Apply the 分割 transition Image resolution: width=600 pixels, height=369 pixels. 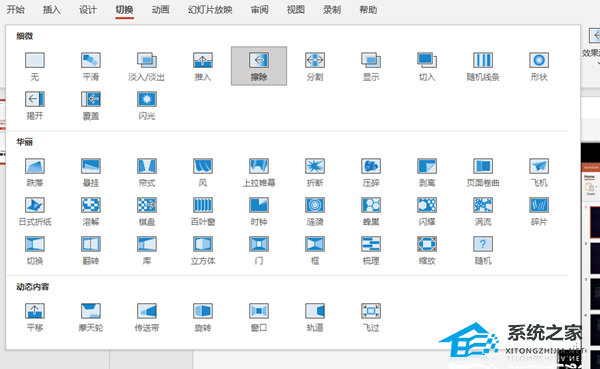315,66
